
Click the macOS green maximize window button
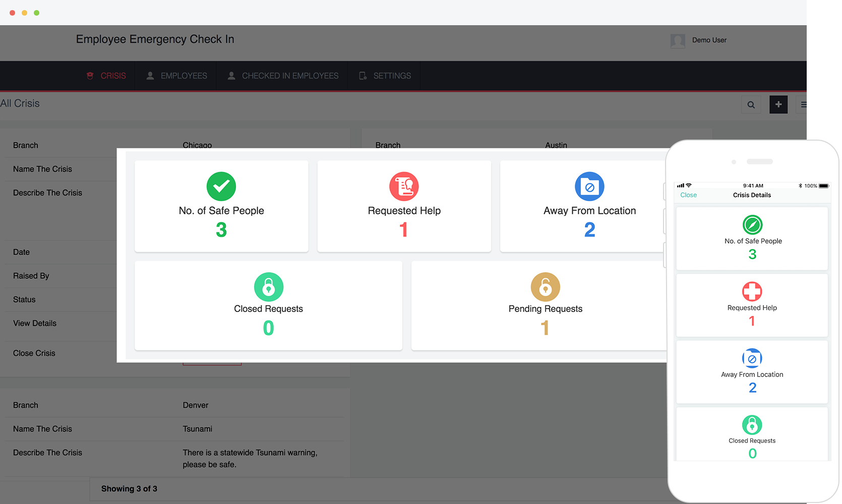pyautogui.click(x=36, y=13)
